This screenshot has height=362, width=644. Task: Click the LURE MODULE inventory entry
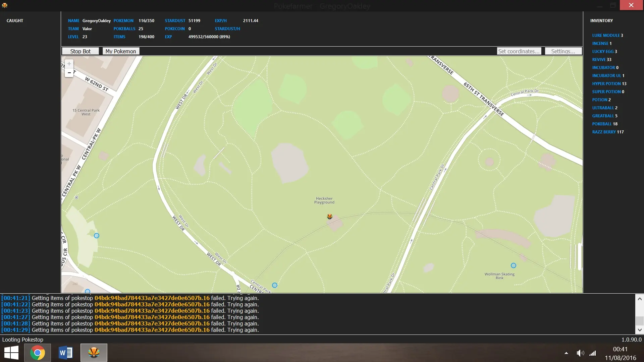click(607, 35)
